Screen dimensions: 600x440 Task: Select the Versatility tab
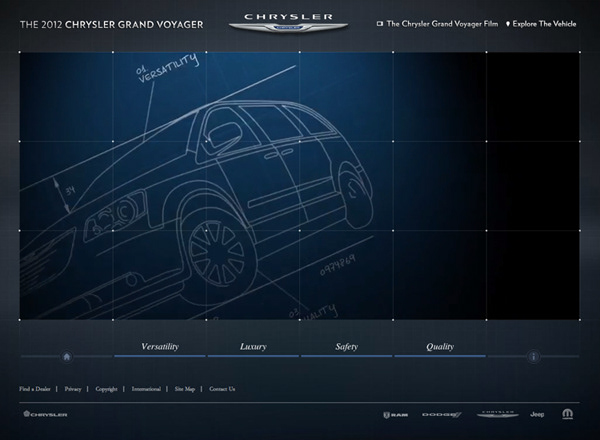click(x=160, y=348)
